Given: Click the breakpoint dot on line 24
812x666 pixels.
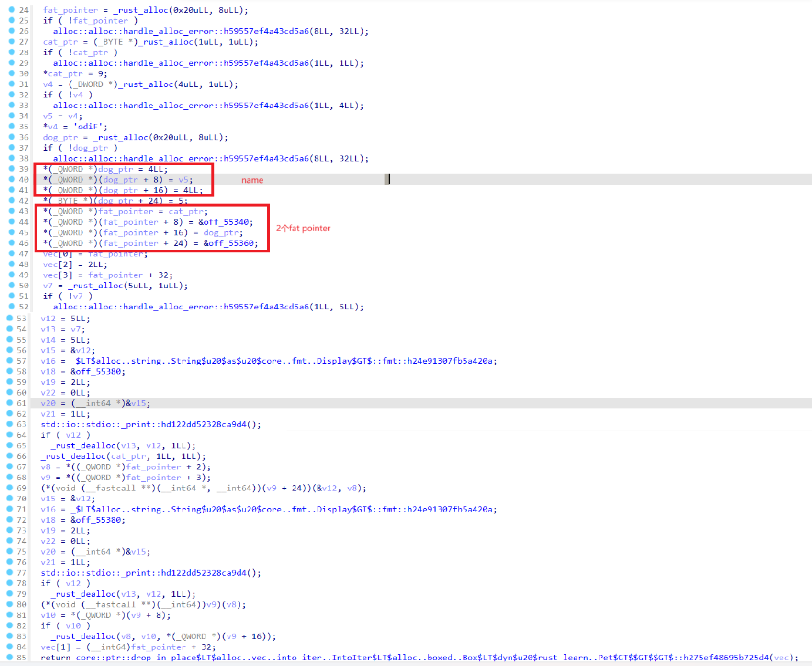Looking at the screenshot, I should click(x=11, y=10).
